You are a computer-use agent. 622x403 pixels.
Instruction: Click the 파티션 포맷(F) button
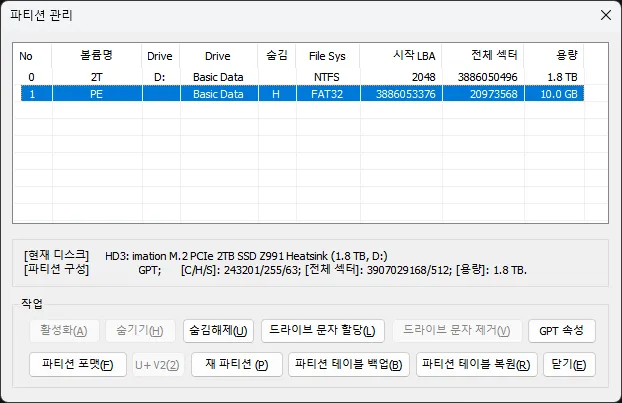click(78, 364)
